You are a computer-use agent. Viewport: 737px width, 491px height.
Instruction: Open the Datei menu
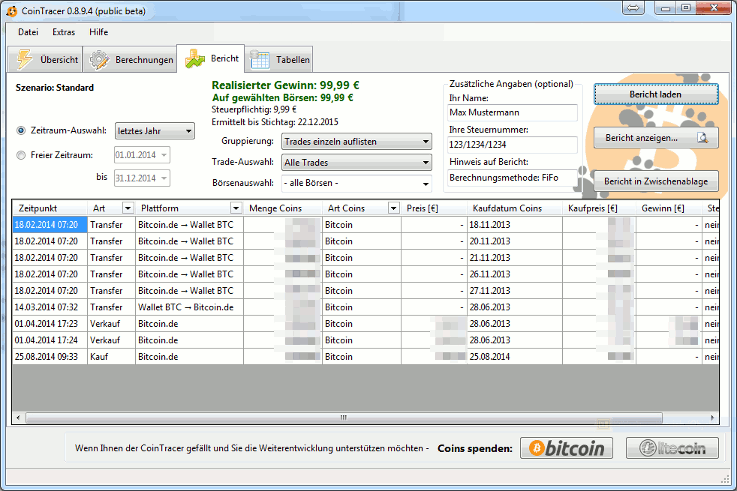coord(28,32)
